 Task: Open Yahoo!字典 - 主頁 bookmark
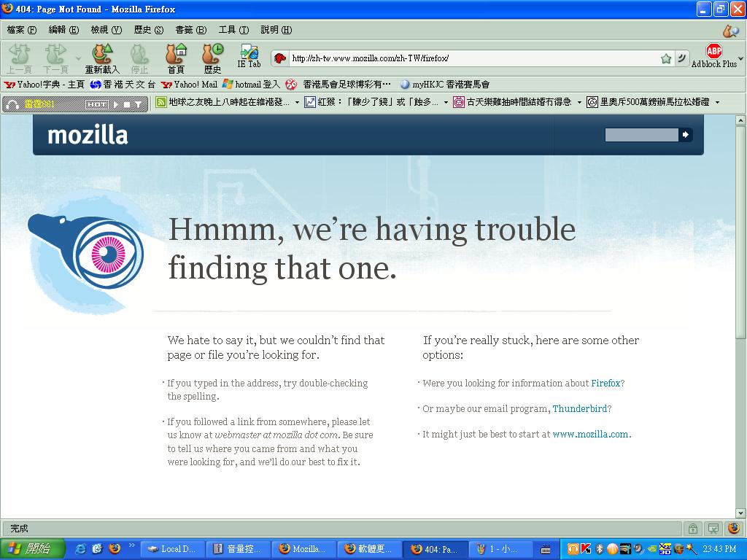(44, 85)
